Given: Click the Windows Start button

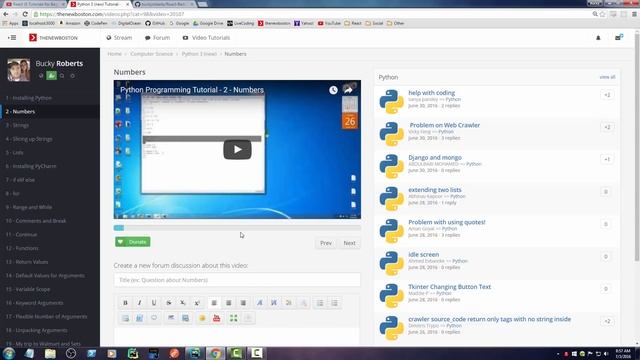Looking at the screenshot, I should (x=9, y=353).
